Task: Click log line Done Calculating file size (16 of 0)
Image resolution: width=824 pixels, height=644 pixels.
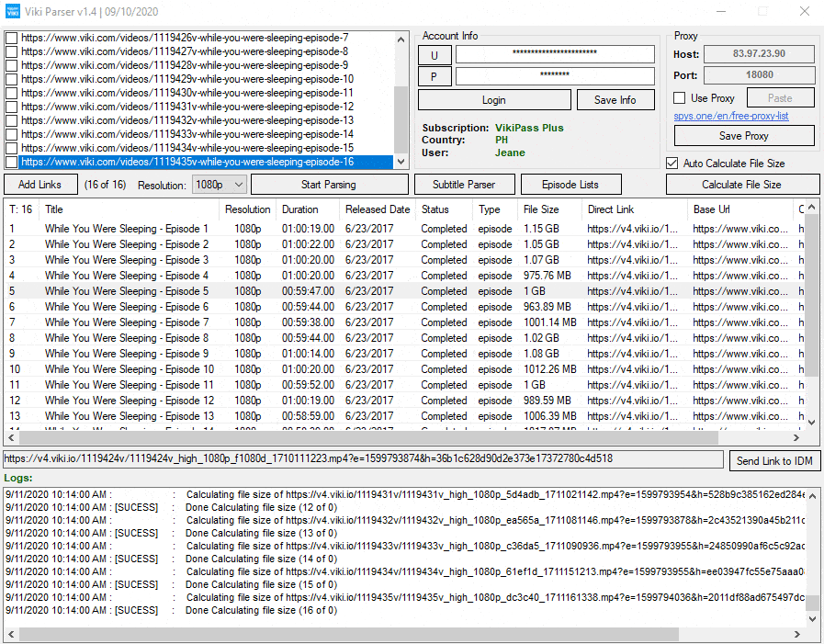Action: 261,610
